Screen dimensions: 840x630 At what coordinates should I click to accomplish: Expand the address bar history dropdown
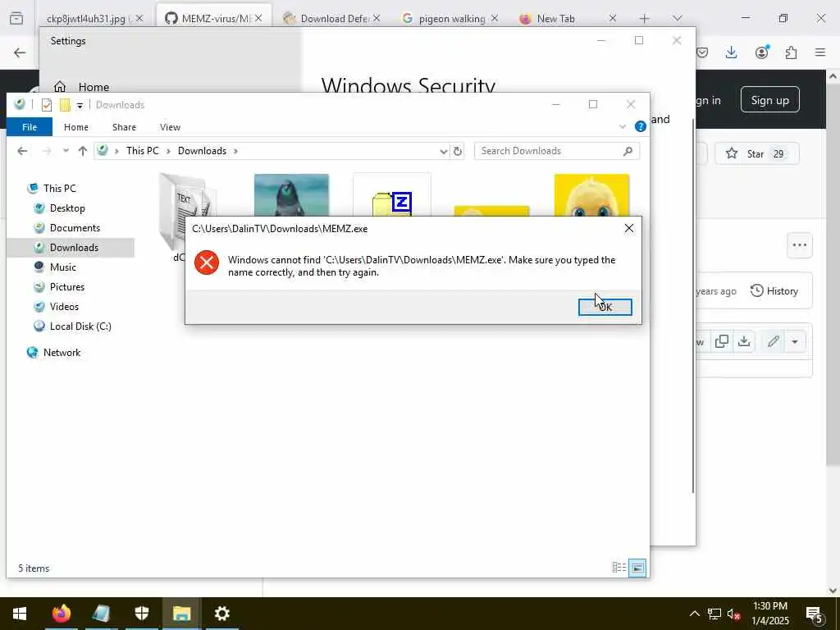tap(444, 152)
